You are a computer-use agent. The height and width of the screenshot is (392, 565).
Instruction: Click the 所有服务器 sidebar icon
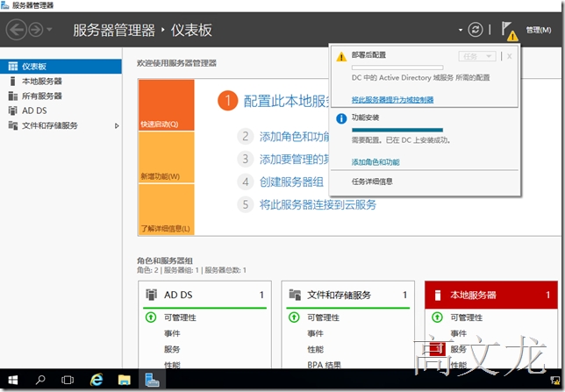pyautogui.click(x=13, y=96)
